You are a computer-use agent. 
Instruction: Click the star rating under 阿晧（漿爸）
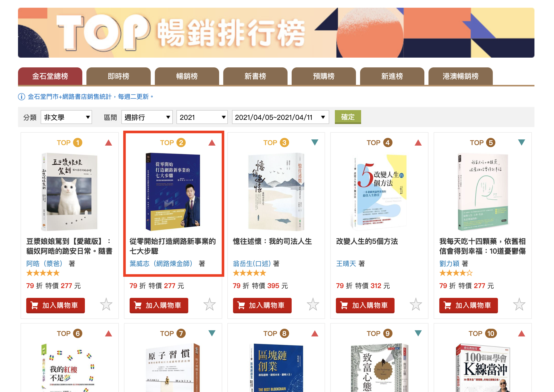click(43, 273)
